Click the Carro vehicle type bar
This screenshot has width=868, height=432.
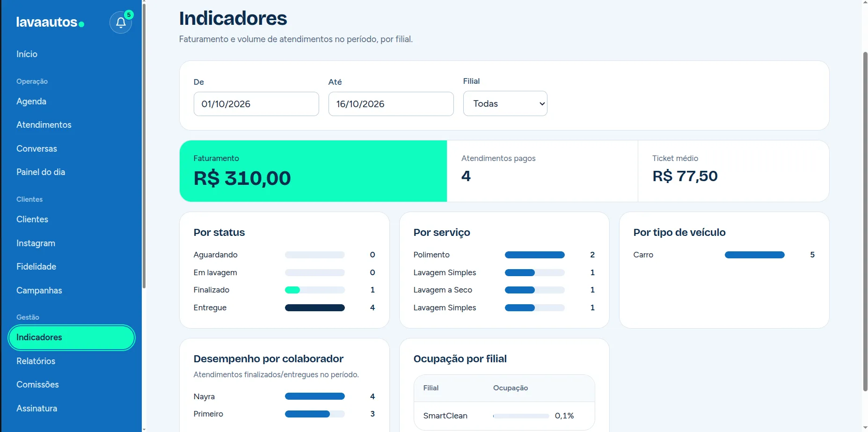[754, 255]
